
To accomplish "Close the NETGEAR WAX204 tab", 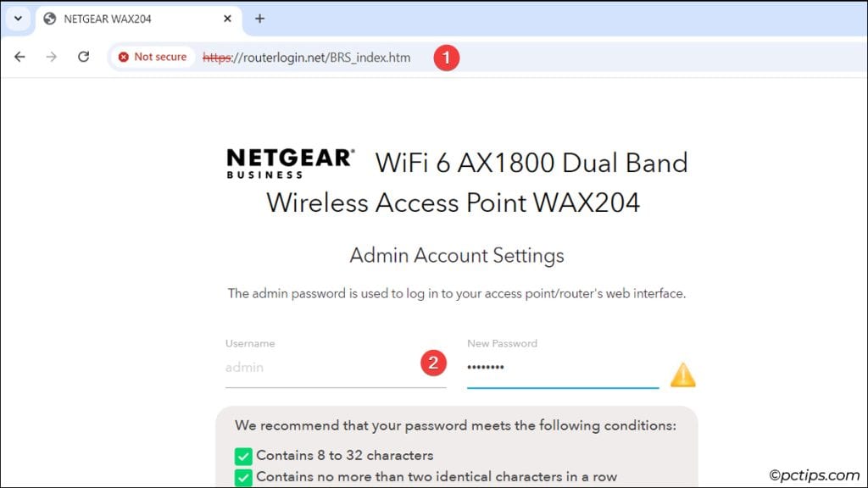I will pos(227,18).
